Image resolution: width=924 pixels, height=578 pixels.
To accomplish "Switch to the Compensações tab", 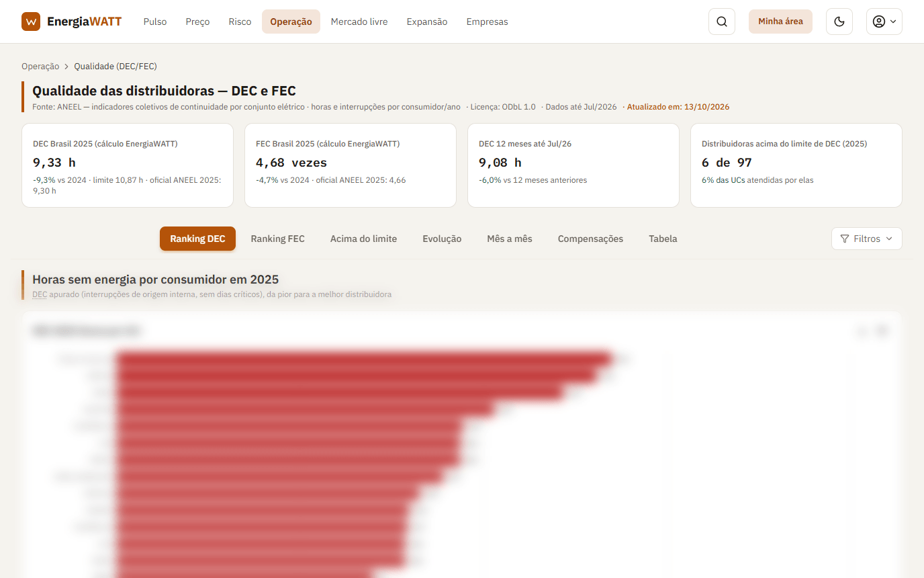I will (590, 239).
